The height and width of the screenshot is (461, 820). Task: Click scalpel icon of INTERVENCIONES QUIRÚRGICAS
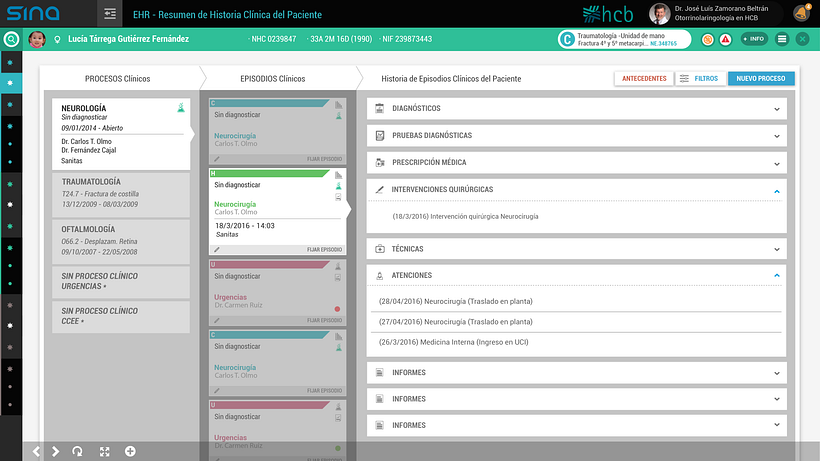[x=380, y=190]
